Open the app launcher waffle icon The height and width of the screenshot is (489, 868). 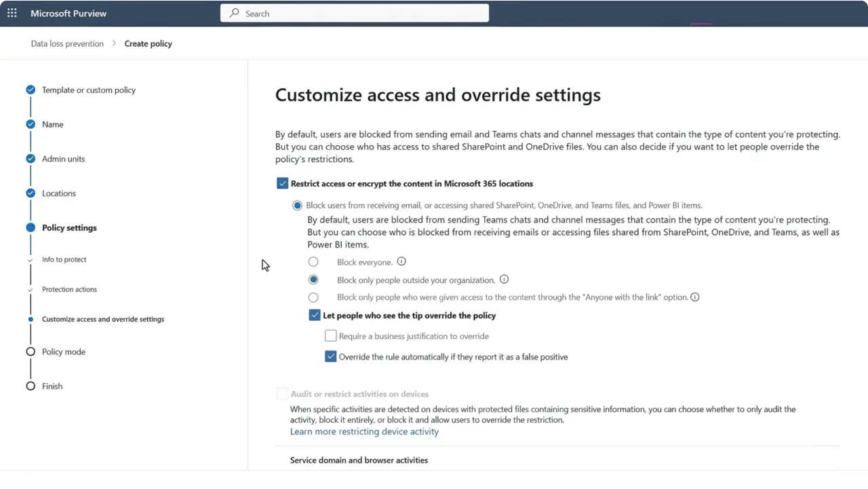click(12, 13)
